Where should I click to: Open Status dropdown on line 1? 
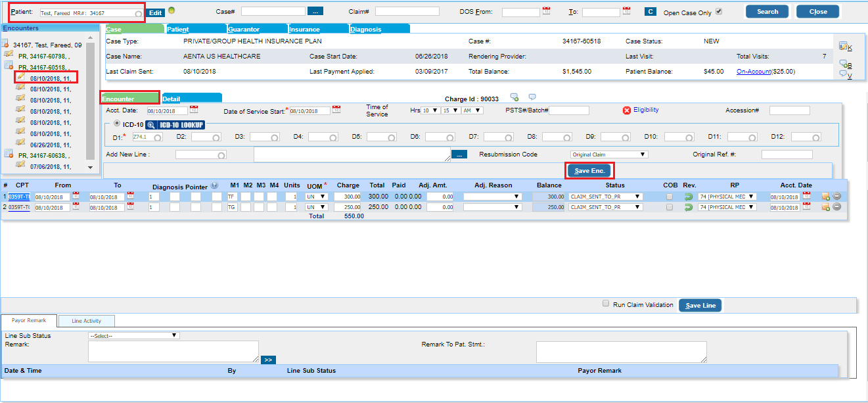(x=605, y=197)
